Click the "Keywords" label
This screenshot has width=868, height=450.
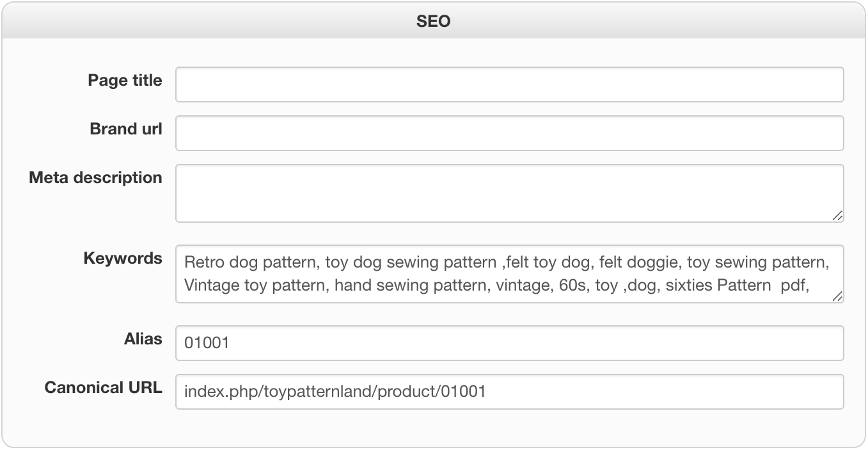[123, 259]
